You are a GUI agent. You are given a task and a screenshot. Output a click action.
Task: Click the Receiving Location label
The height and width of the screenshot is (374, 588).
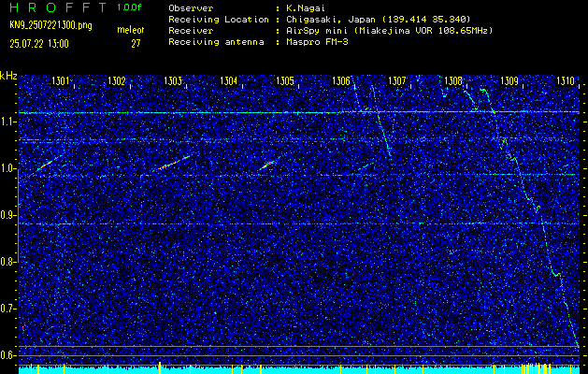point(219,20)
